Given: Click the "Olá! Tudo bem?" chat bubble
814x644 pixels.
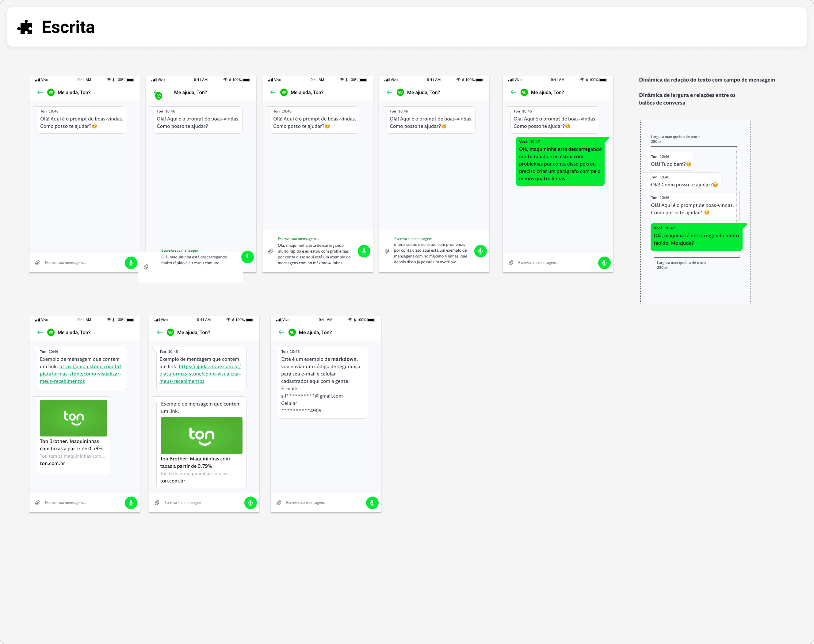Looking at the screenshot, I should pos(671,161).
